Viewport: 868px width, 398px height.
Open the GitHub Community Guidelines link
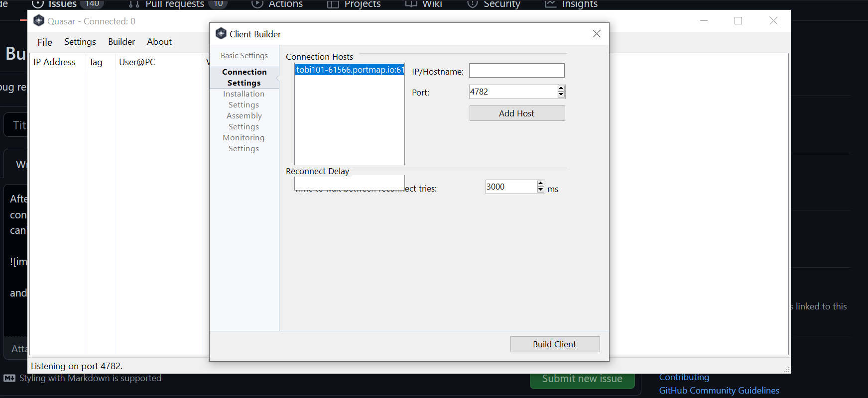(719, 391)
